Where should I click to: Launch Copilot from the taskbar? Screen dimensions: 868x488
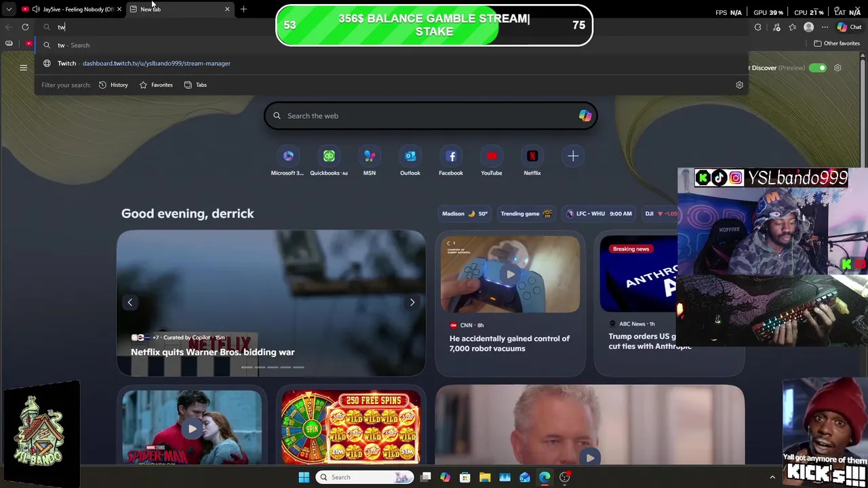pos(445,477)
